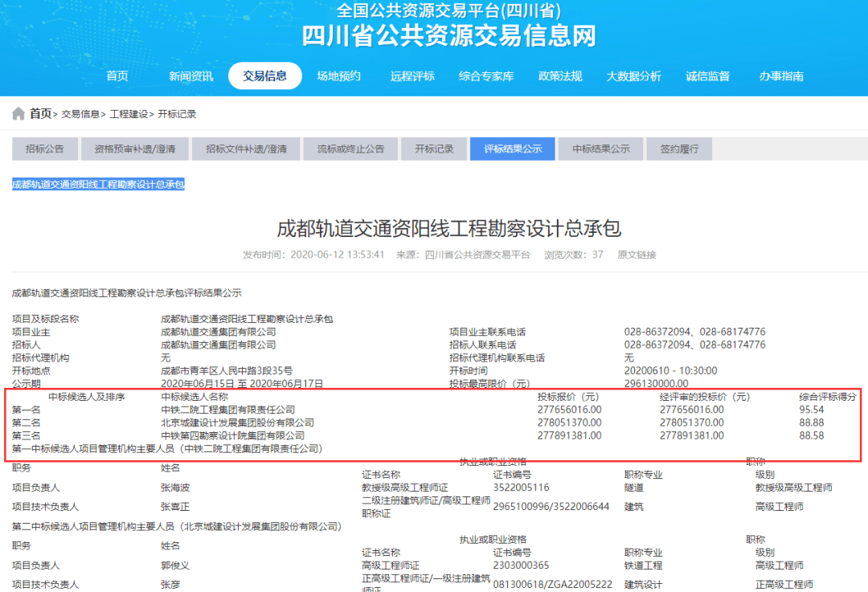868x592 pixels.
Task: Click second-place bidder 北京城建设计发展集团股份有限公司
Action: click(x=237, y=423)
